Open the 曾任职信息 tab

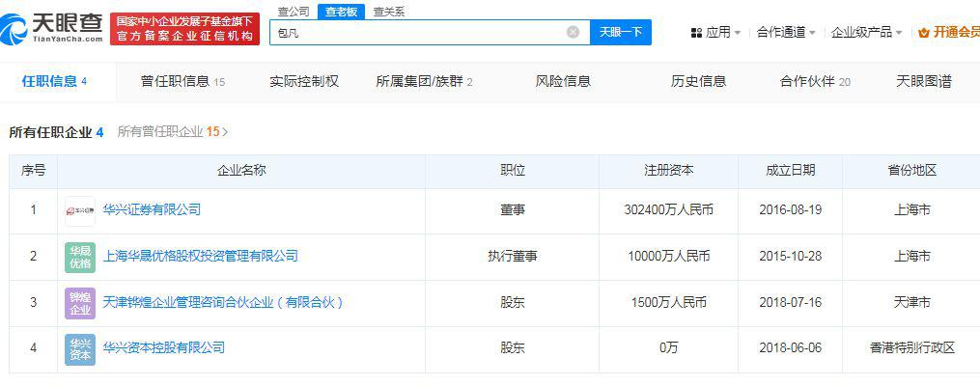182,81
